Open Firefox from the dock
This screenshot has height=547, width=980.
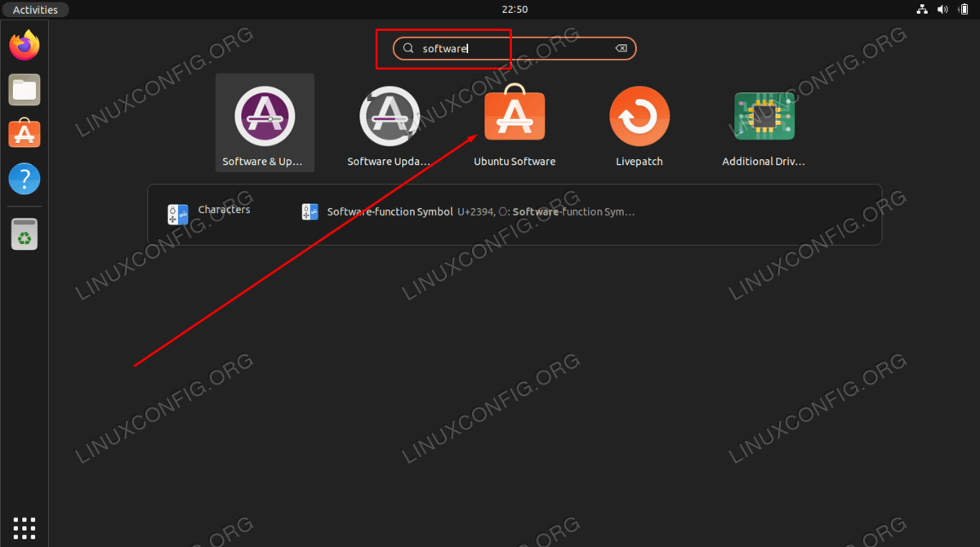[24, 45]
